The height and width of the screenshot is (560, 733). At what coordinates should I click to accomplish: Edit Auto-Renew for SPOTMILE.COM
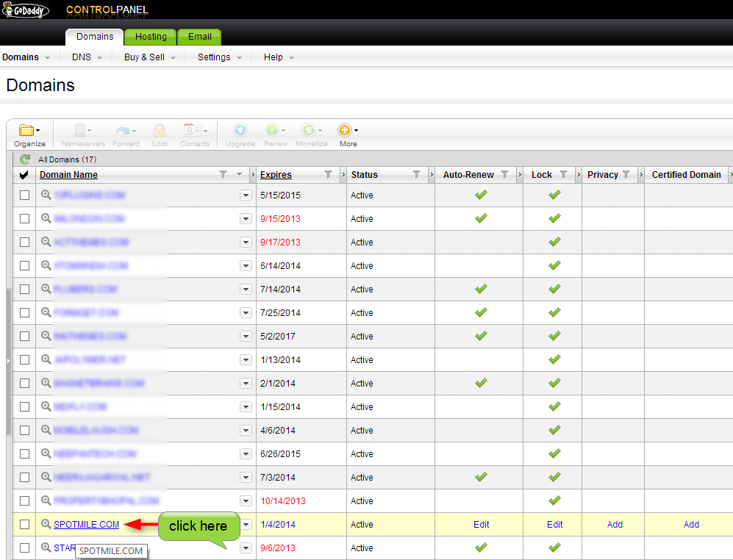(481, 525)
